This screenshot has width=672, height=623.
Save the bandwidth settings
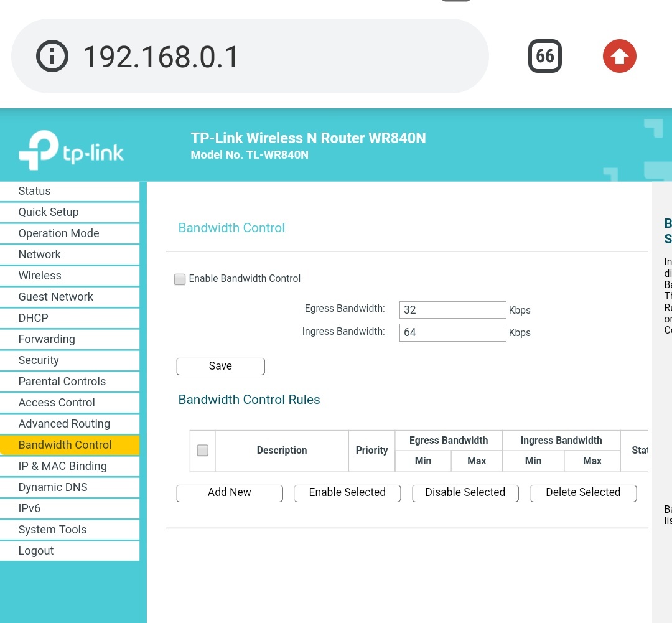[220, 366]
